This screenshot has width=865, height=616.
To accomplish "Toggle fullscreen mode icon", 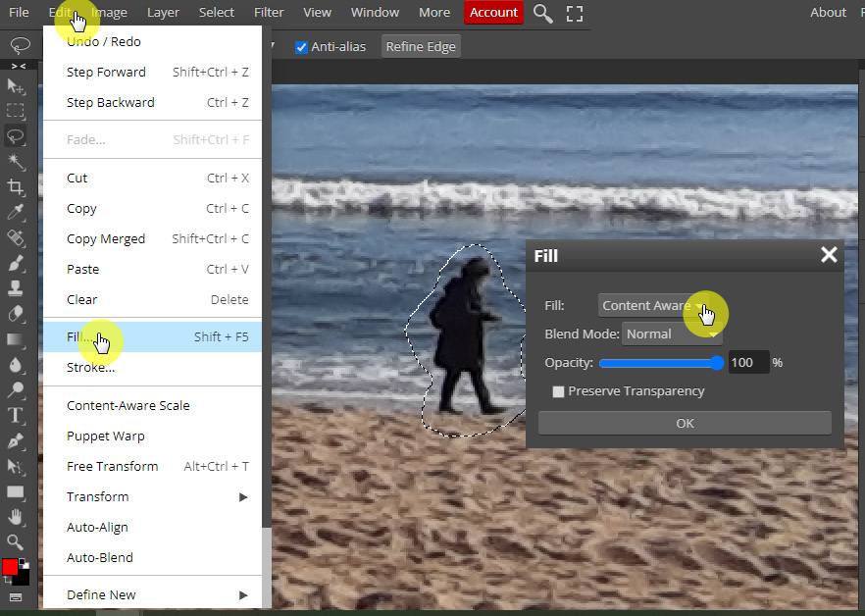I will (575, 14).
